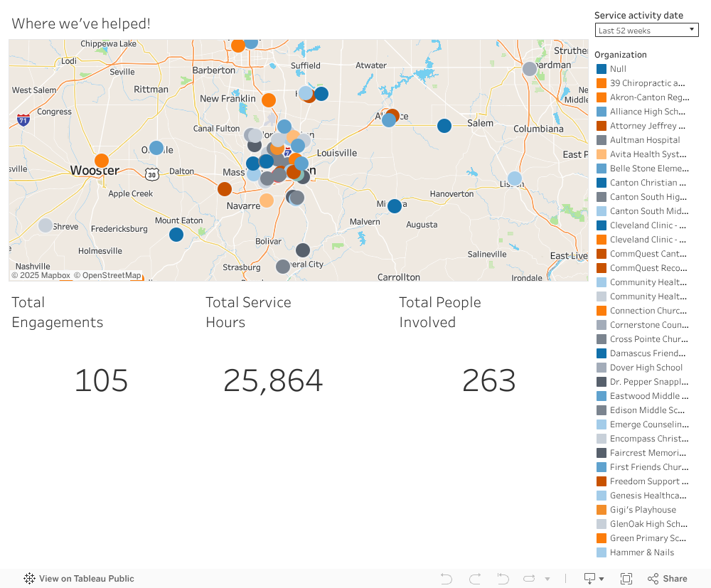Click the Undo icon in bottom toolbar
The image size is (711, 588).
click(x=447, y=579)
